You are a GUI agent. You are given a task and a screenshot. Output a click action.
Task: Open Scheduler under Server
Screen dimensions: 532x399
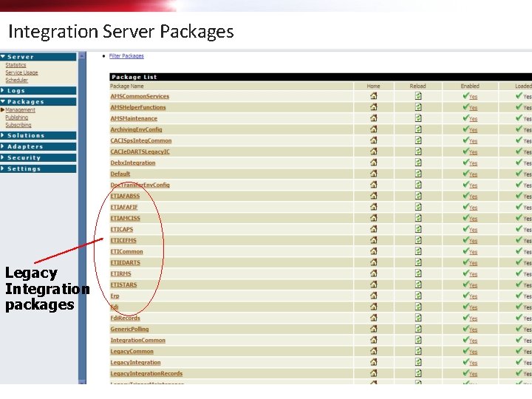pyautogui.click(x=16, y=80)
